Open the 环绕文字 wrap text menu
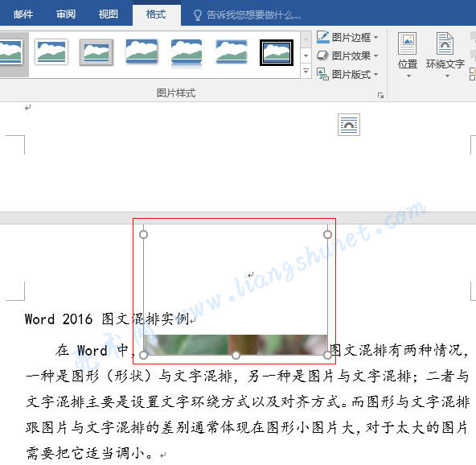This screenshot has height=465, width=476. (x=445, y=55)
